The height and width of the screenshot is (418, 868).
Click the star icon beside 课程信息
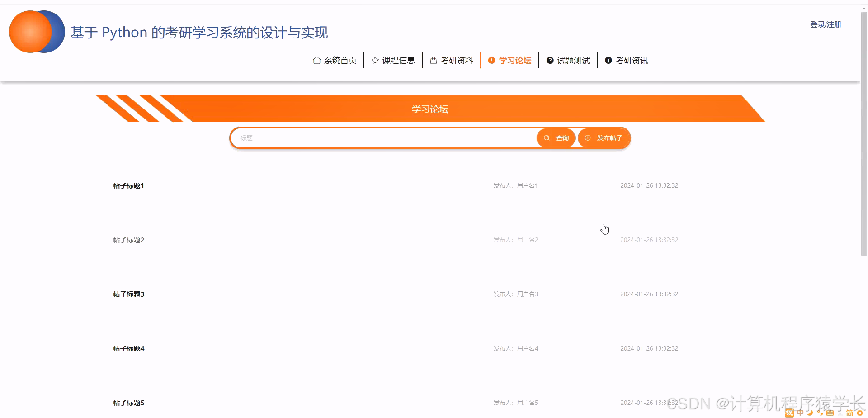(x=375, y=60)
